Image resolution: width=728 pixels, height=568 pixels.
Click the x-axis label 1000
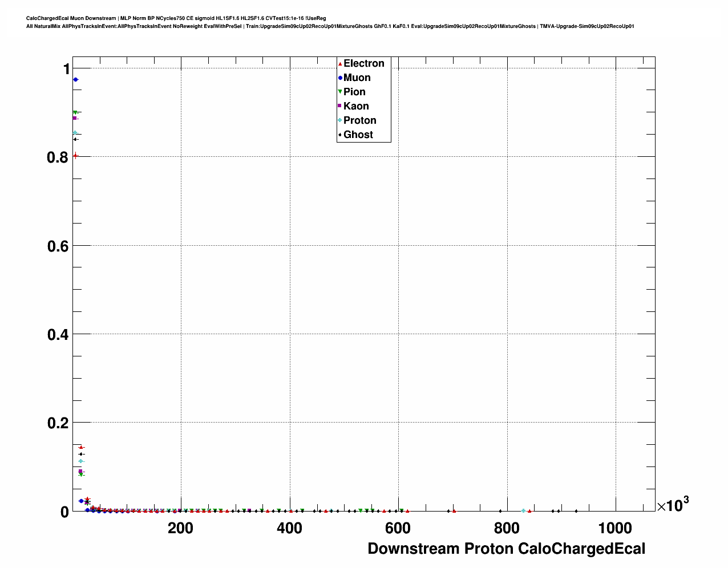614,528
